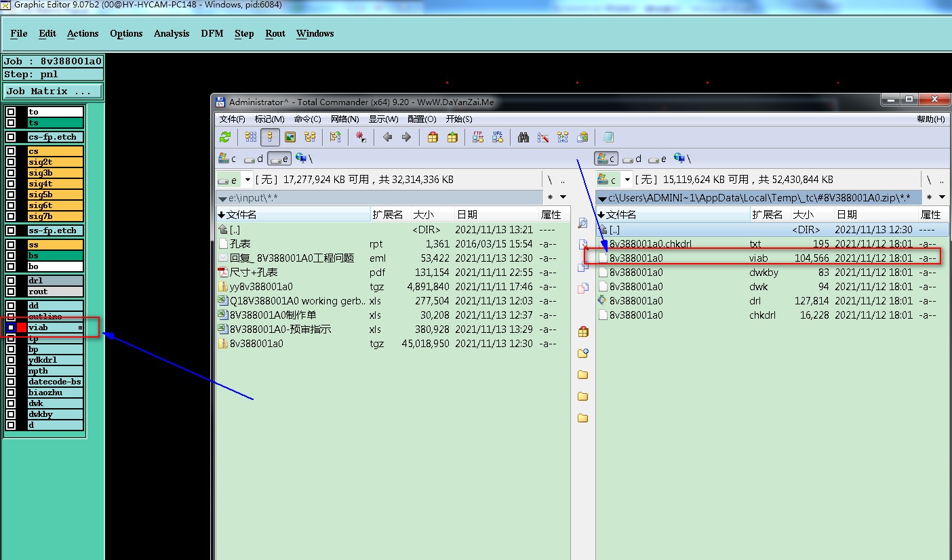
Task: Open the multi-rename tool icon
Action: coord(543,137)
